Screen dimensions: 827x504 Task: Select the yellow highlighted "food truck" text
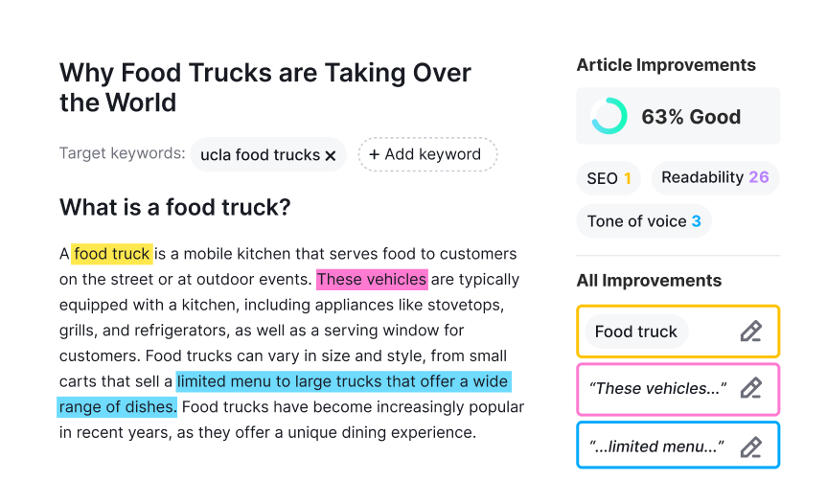coord(112,254)
